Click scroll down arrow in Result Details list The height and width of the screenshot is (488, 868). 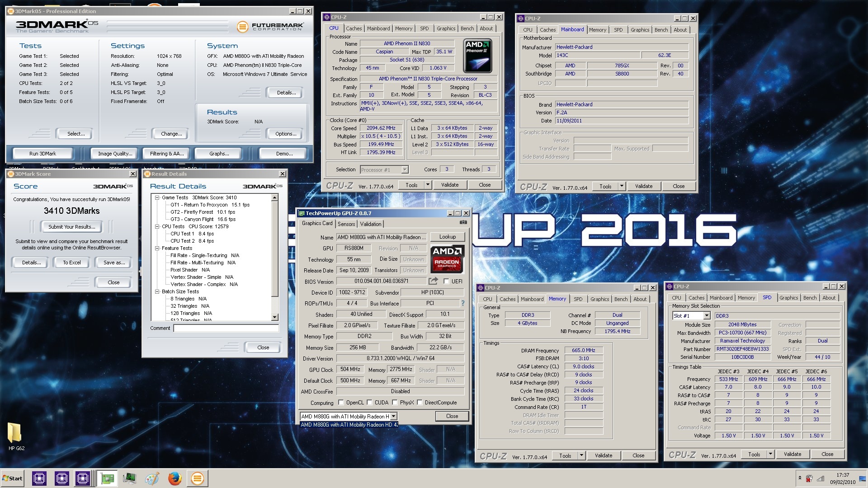[274, 317]
